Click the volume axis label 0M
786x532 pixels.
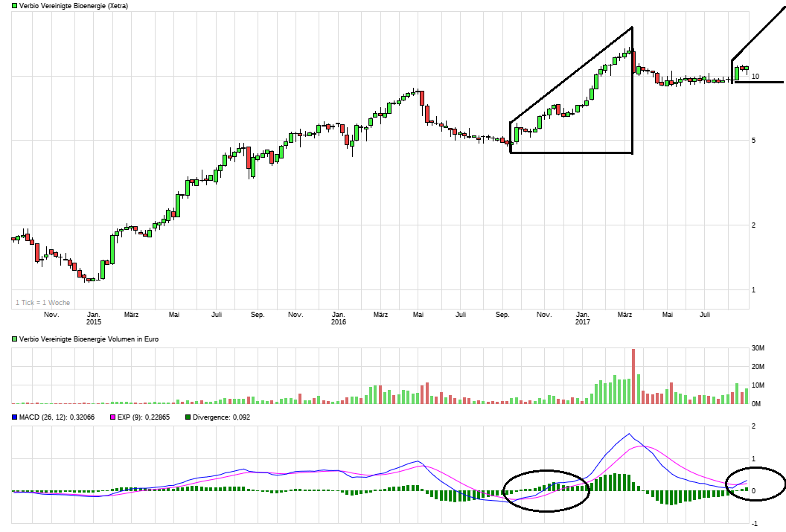(756, 403)
